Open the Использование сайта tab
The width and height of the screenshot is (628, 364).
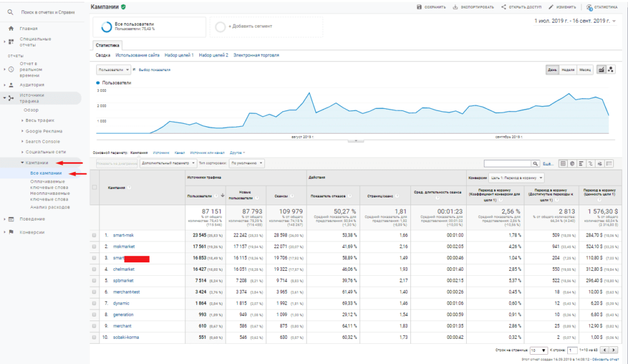click(137, 55)
